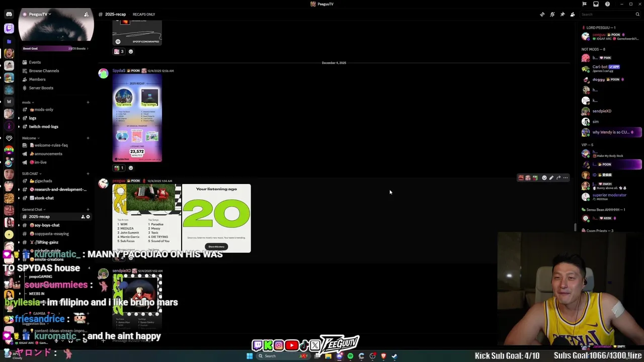This screenshot has height=362, width=644.
Task: Open the Twitch server icon in server list
Action: [x=9, y=28]
